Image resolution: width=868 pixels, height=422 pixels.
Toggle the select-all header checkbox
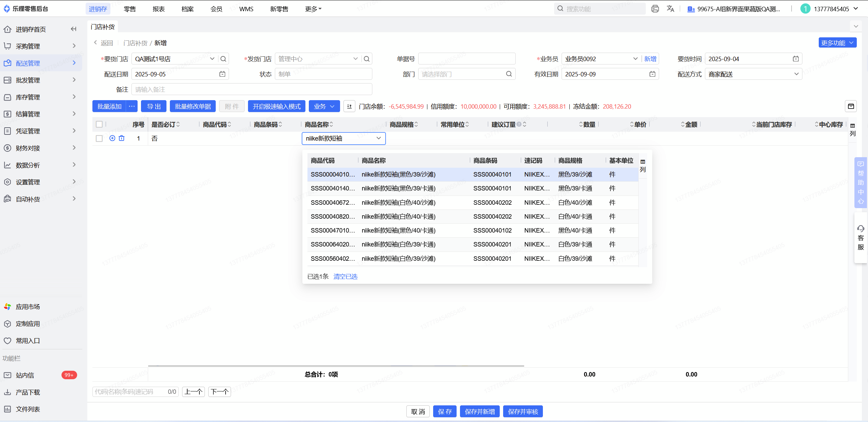click(x=99, y=124)
